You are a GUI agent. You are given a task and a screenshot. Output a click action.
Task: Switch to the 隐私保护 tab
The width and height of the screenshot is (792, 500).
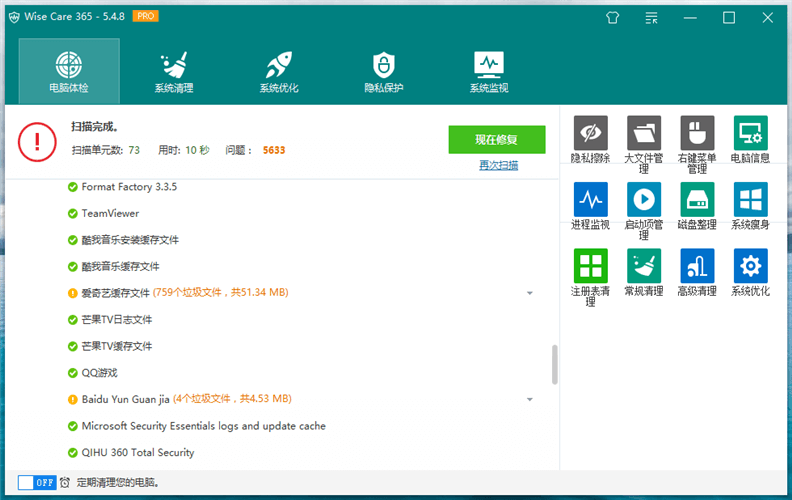click(x=384, y=72)
